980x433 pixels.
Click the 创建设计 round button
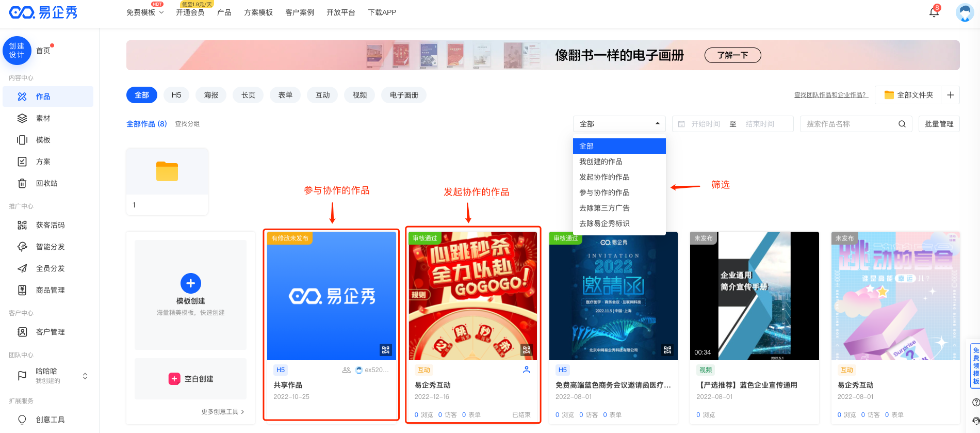pos(17,51)
